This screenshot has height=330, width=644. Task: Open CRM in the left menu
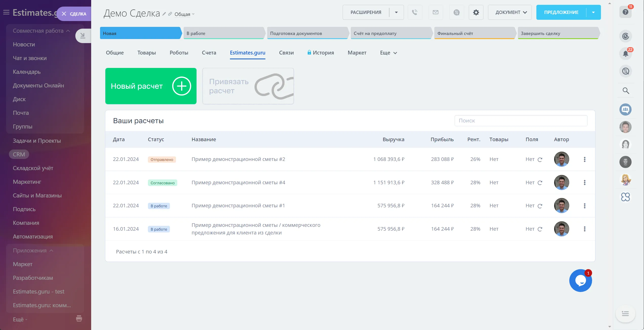(19, 154)
